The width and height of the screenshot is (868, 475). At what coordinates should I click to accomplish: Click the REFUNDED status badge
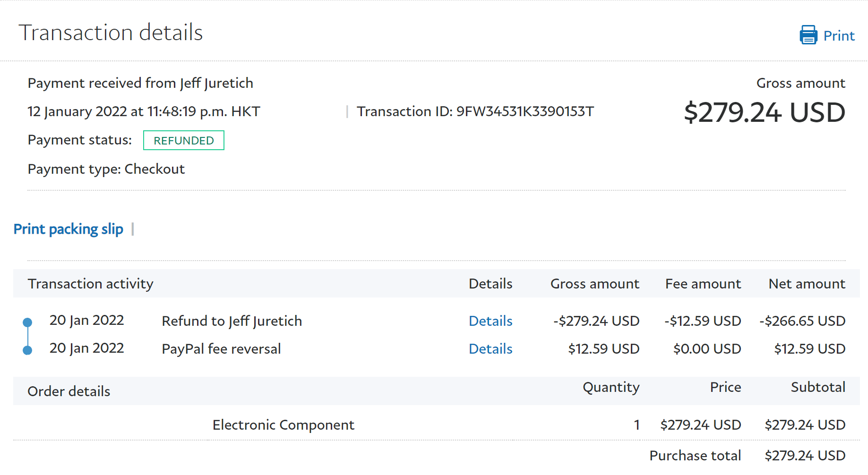coord(183,140)
